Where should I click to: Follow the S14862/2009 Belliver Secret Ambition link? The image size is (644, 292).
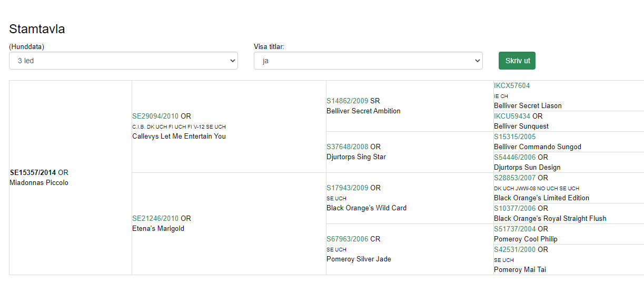347,101
